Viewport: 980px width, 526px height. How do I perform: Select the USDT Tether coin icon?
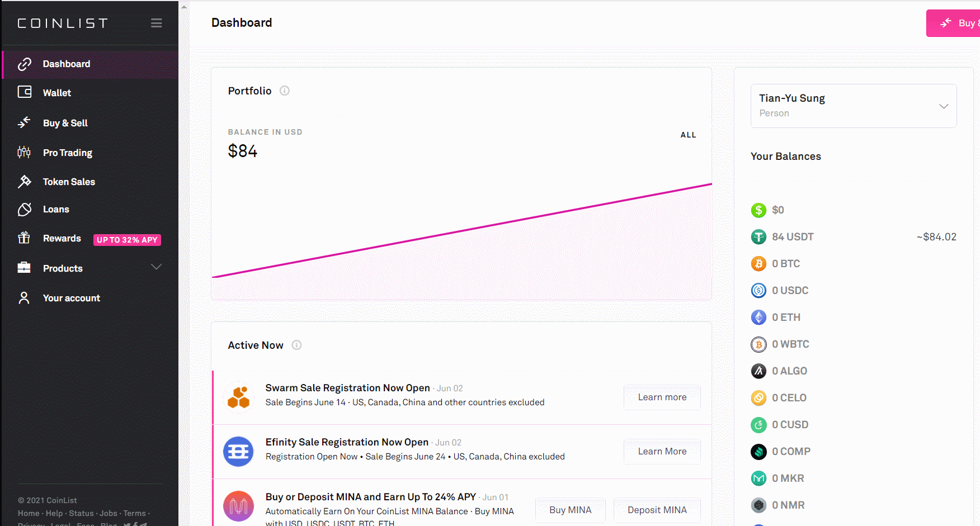pyautogui.click(x=758, y=237)
